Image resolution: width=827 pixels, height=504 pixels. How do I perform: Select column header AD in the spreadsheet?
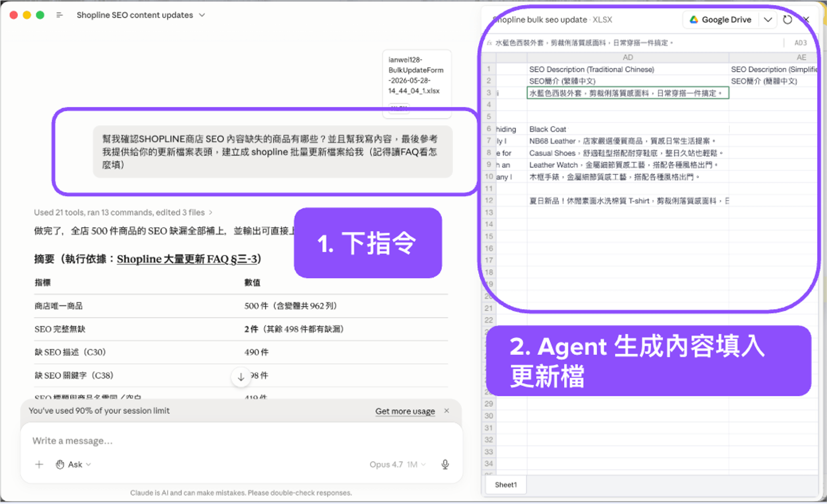tap(628, 57)
